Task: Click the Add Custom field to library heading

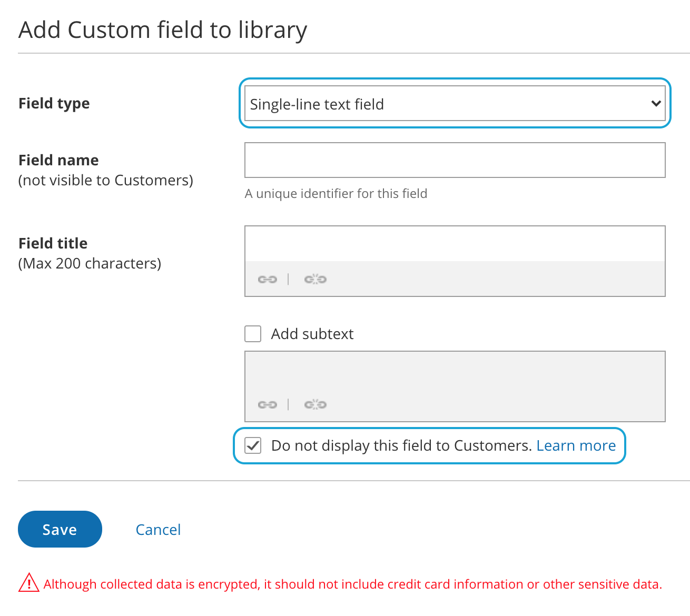Action: coord(163,30)
